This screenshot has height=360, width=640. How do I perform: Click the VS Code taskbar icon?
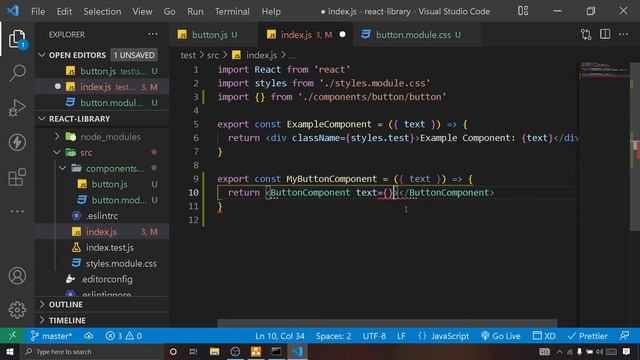click(298, 352)
